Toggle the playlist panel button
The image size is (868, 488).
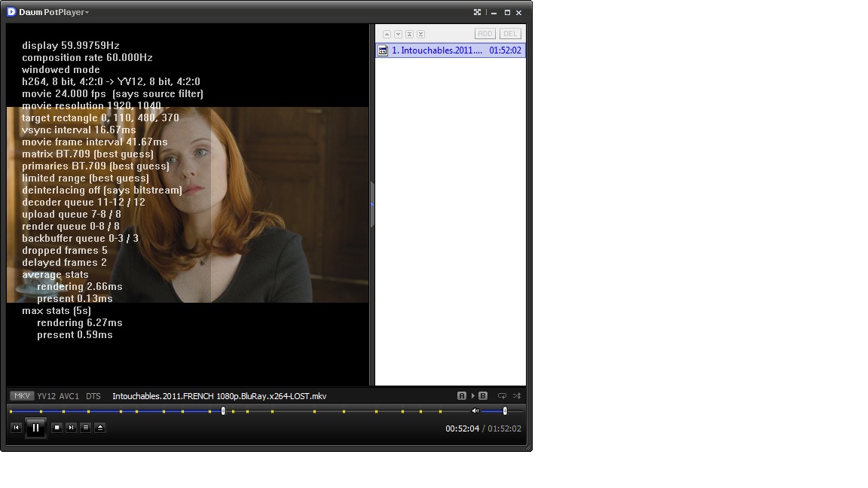[x=85, y=428]
